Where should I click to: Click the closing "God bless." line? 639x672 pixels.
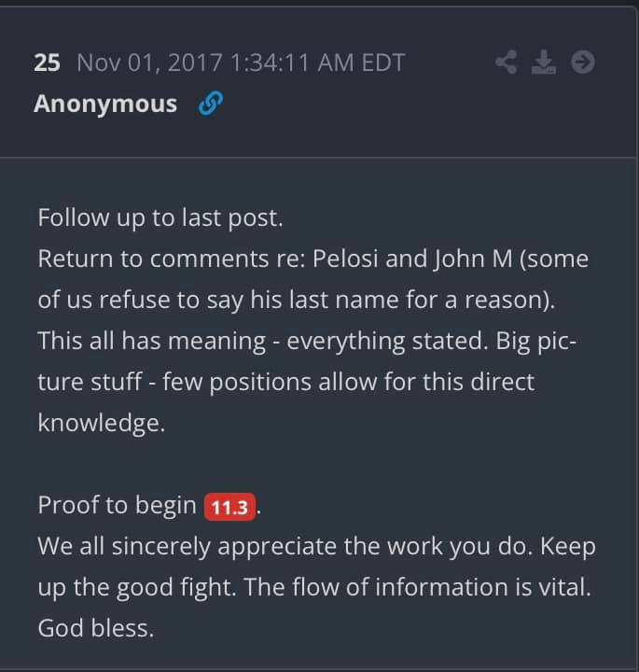pyautogui.click(x=95, y=628)
